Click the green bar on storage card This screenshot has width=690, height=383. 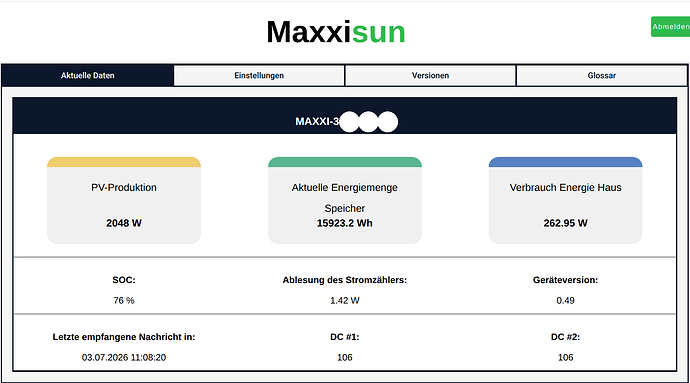pyautogui.click(x=345, y=162)
